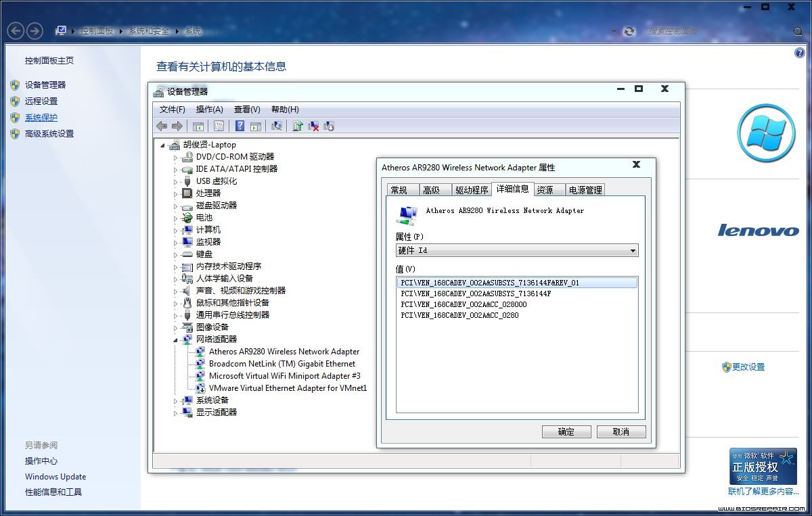
Task: Click the 通用串行总线控制器 USB icon
Action: [187, 315]
